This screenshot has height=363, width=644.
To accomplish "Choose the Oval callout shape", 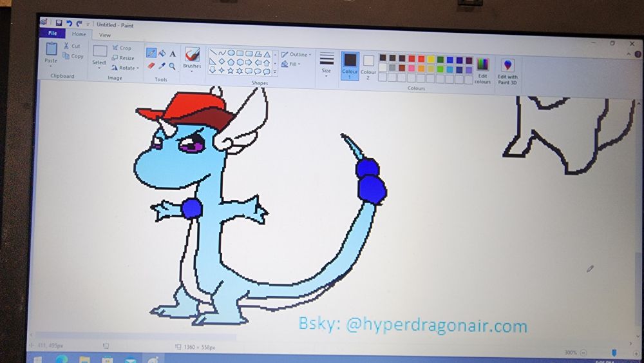I will [258, 72].
